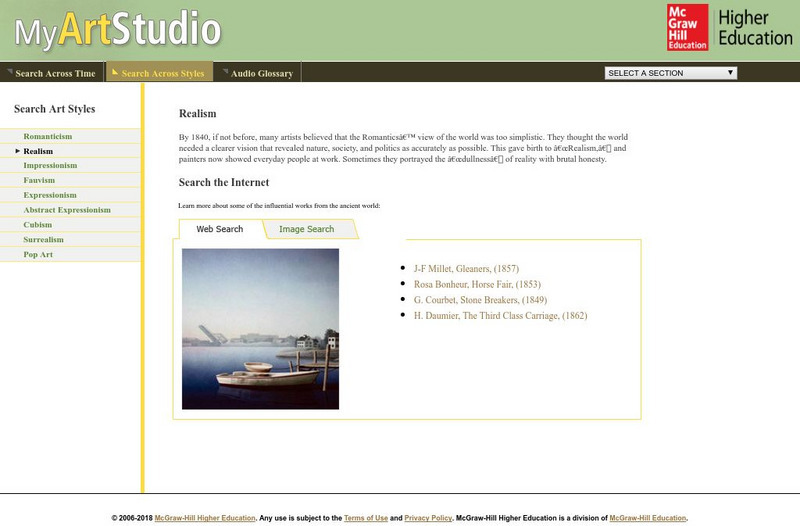Open the McGraw-Hill Education footer link

click(x=647, y=518)
